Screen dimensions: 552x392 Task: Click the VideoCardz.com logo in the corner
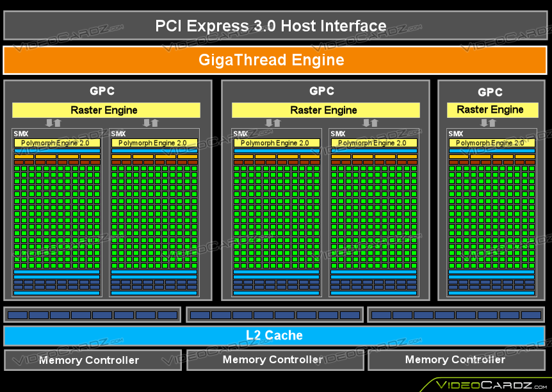tap(491, 384)
